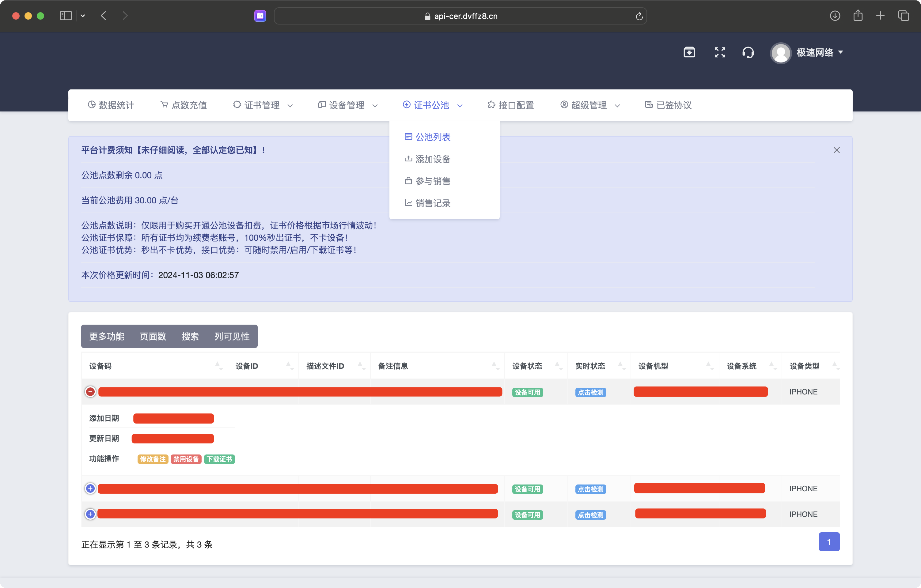Screen dimensions: 921x588
Task: Click the 页面数 button
Action: click(x=153, y=337)
